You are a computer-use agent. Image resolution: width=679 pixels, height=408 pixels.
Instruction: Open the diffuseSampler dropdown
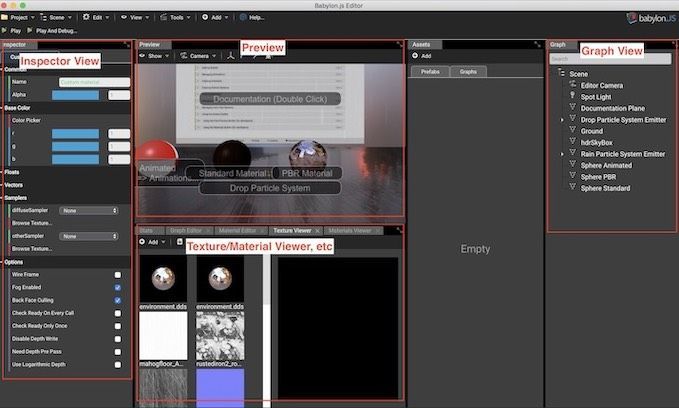[89, 210]
